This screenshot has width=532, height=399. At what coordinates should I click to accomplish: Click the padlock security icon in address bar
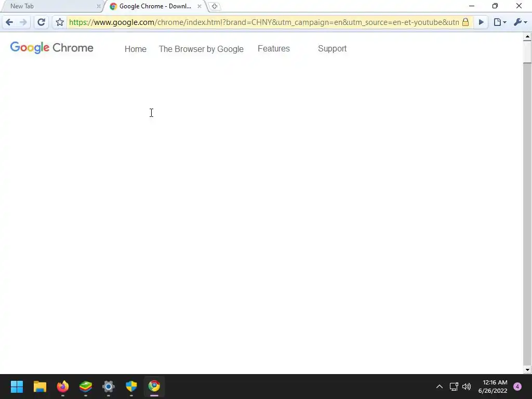(x=465, y=22)
